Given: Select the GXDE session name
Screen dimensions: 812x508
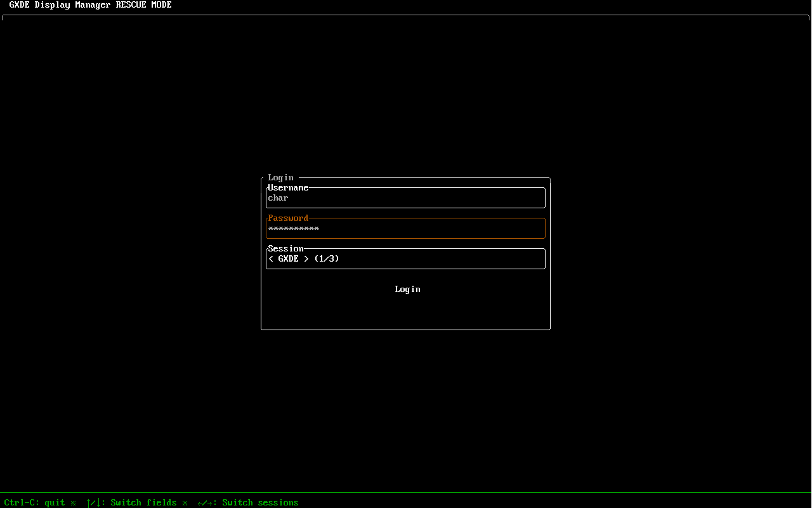Looking at the screenshot, I should [289, 258].
